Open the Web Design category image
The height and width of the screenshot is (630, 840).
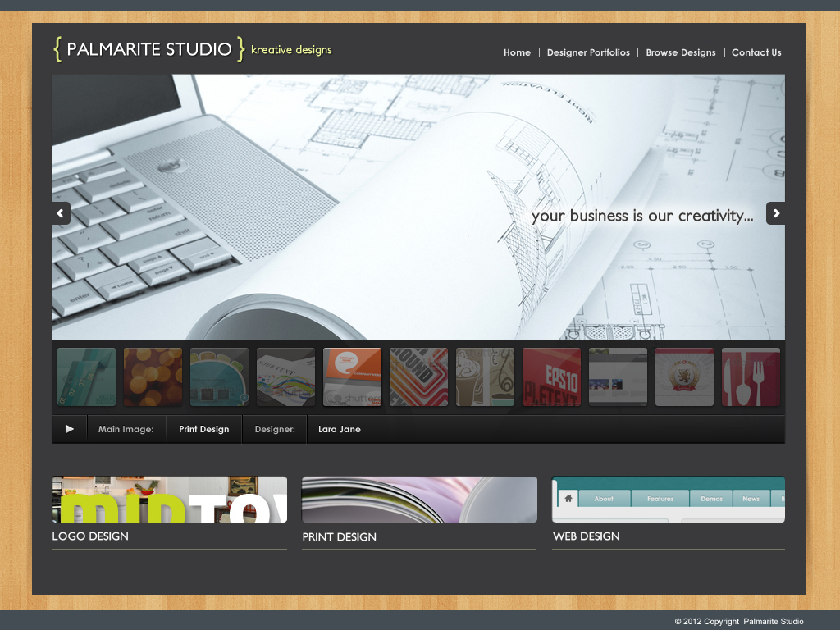tap(669, 500)
